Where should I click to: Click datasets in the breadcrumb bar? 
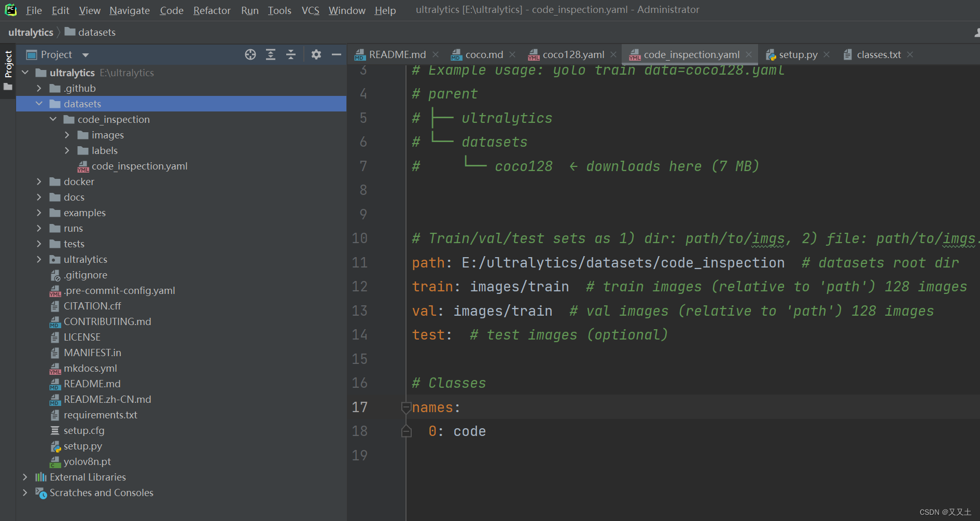click(90, 32)
